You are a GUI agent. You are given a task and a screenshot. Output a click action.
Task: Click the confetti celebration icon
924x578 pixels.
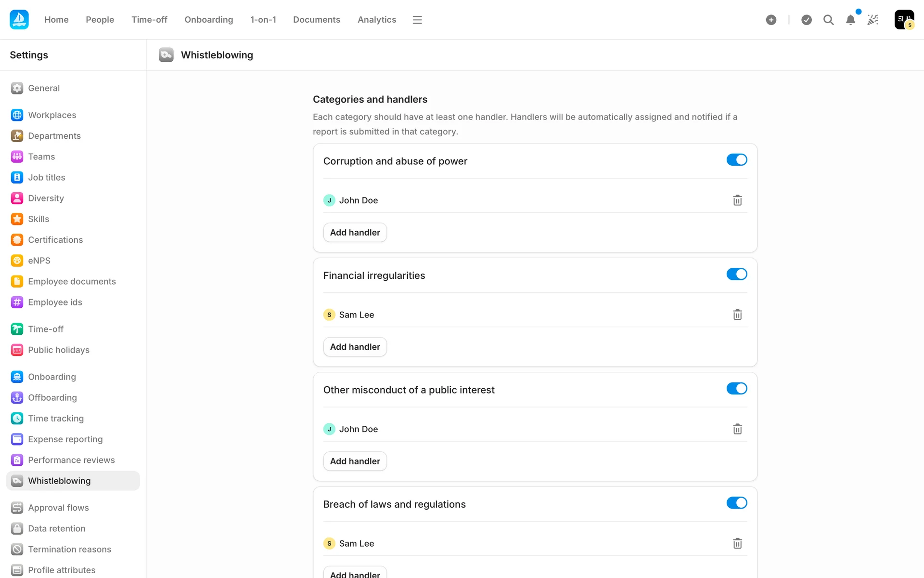[873, 20]
